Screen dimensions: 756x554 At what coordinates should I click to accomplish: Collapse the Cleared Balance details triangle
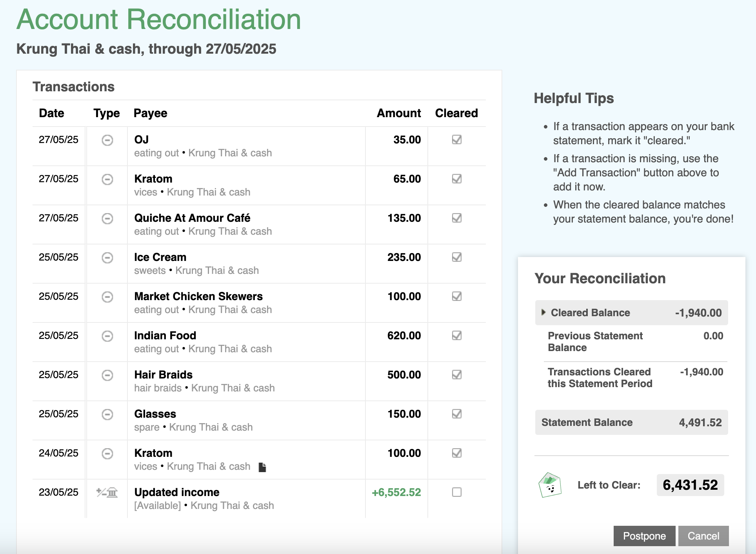pos(543,312)
